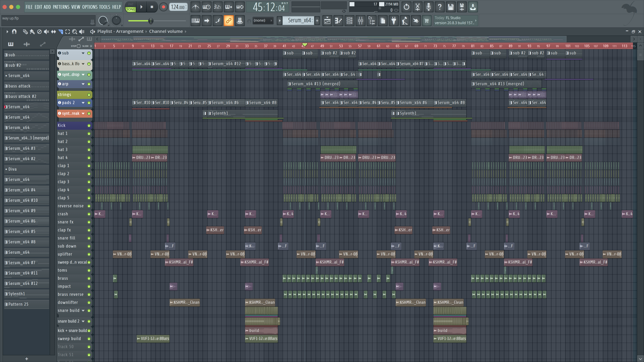Open the ADD menu
The image size is (644, 362).
[x=47, y=7]
